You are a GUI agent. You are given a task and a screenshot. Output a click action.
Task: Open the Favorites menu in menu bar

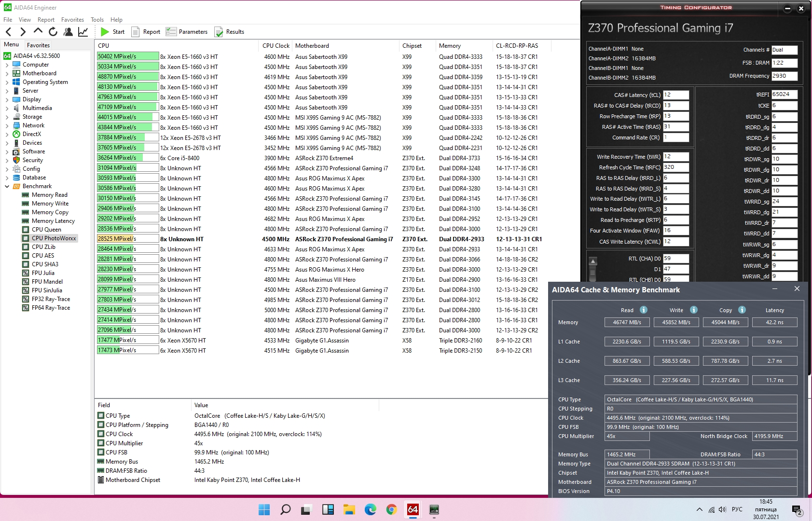click(x=72, y=20)
